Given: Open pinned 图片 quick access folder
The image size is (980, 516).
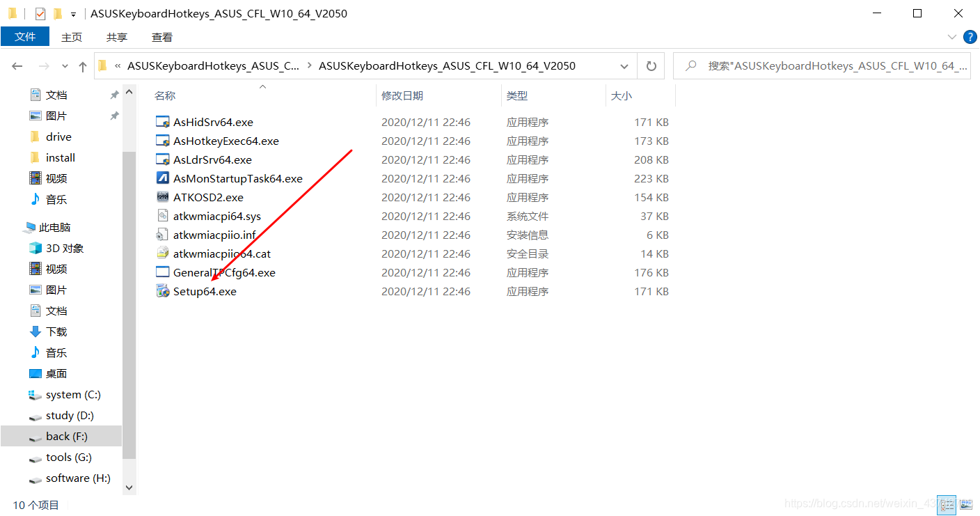Looking at the screenshot, I should click(56, 116).
